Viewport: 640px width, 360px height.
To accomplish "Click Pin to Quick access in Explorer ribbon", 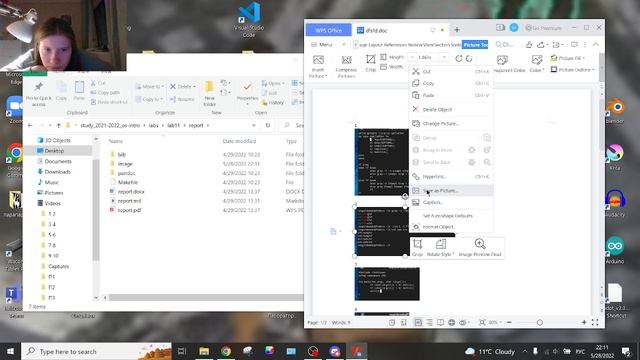I will tap(39, 93).
